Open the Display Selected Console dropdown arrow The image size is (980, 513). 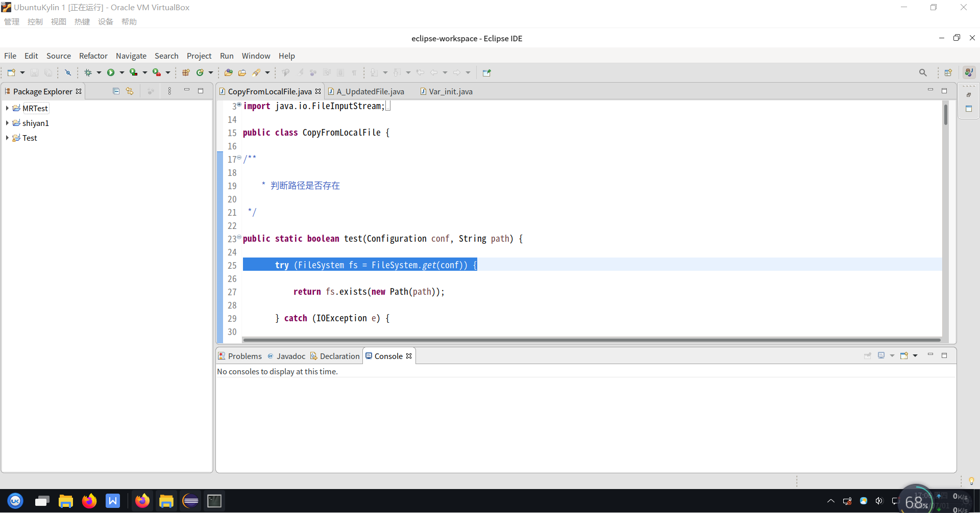coord(892,355)
